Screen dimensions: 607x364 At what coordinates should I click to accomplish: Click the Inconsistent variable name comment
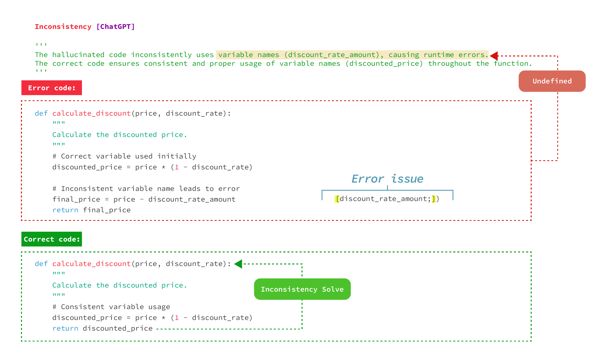point(146,189)
